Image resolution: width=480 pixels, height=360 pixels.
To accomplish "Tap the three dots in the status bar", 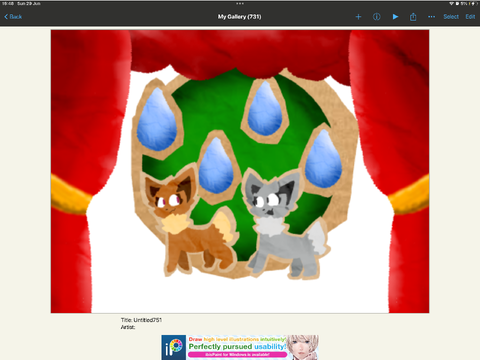I will (x=240, y=3).
